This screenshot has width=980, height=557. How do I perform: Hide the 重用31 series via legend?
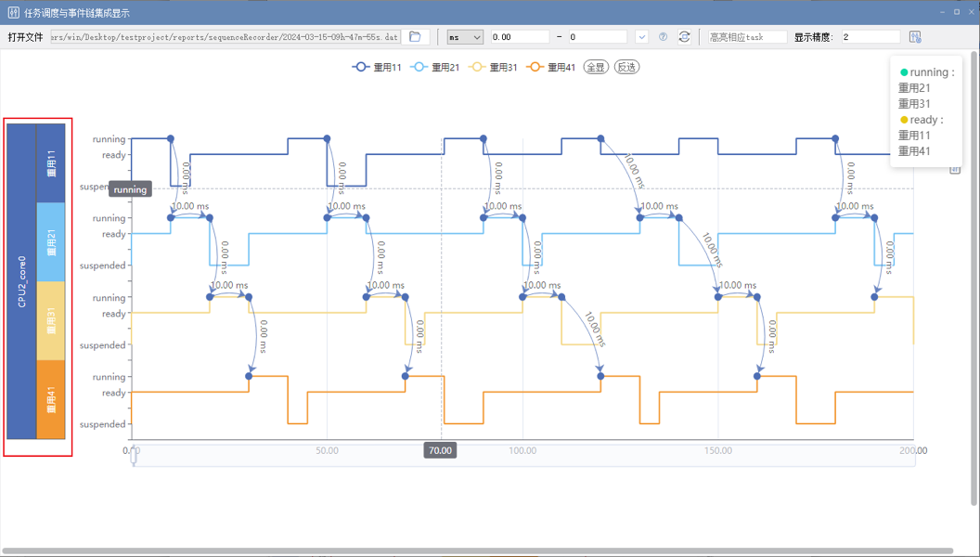coord(493,67)
